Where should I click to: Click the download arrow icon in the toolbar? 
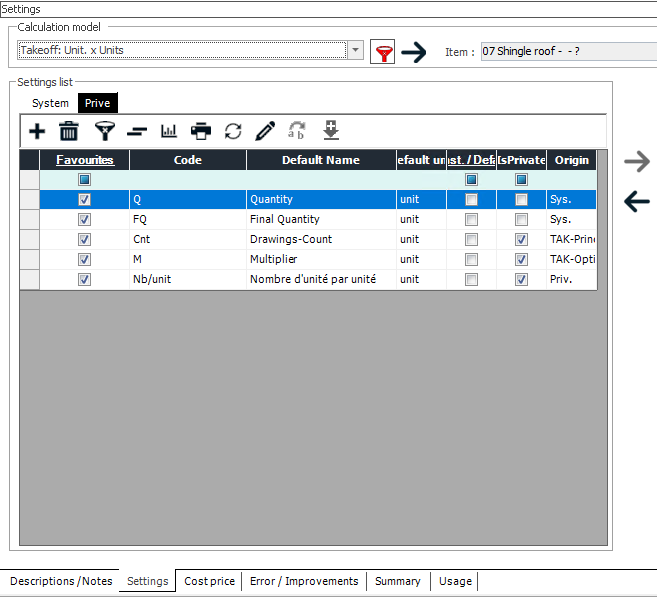[x=331, y=131]
